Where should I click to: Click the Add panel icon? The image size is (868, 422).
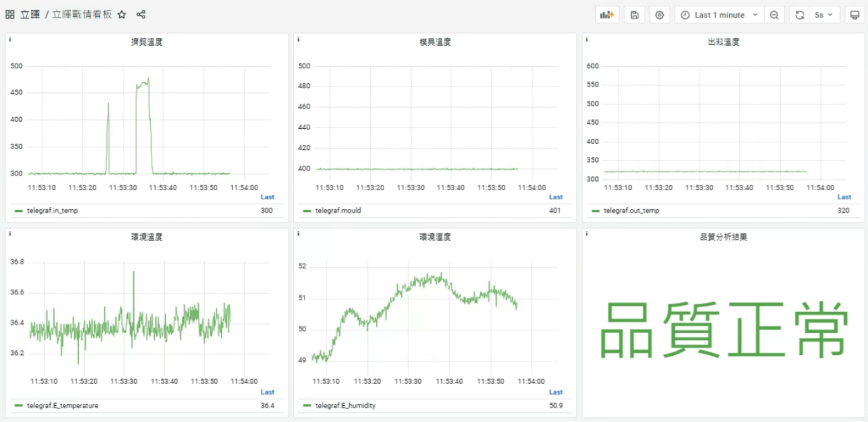[606, 15]
